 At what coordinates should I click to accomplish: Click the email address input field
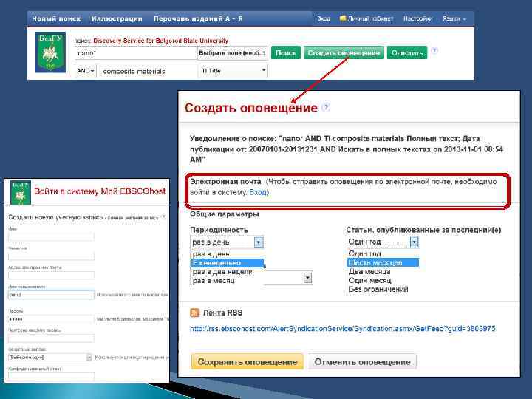coord(51,275)
